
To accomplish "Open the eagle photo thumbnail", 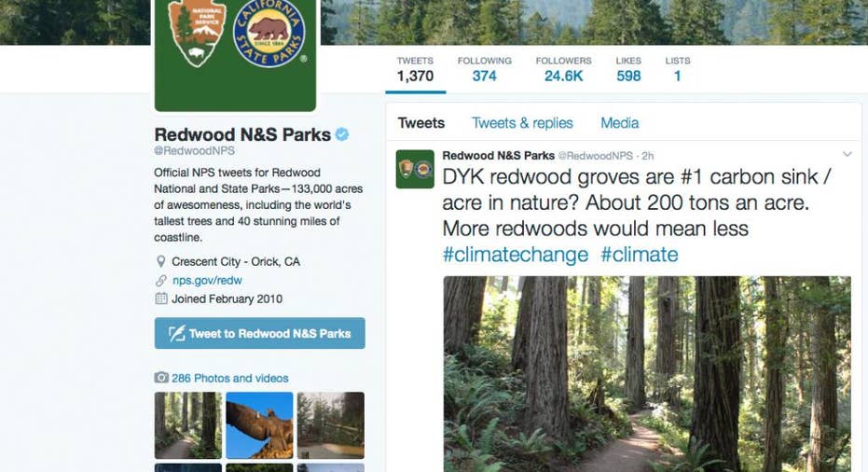I will tap(259, 425).
